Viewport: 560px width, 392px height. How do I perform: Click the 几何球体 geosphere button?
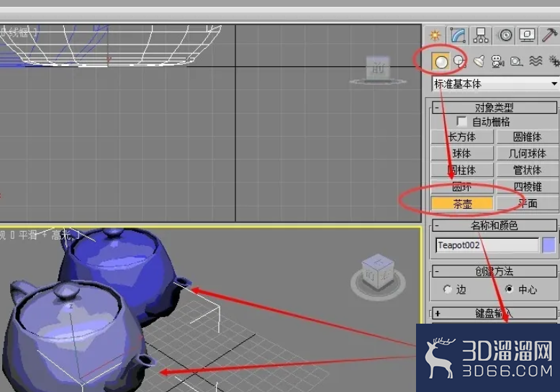(x=527, y=153)
